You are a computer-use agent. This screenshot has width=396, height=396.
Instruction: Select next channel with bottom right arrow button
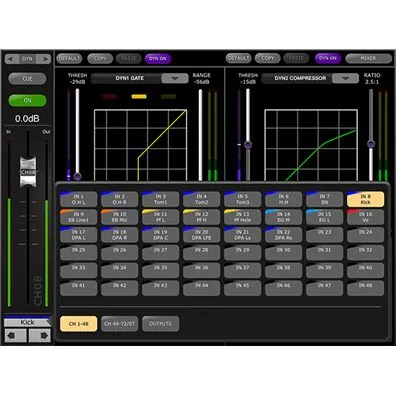[40, 335]
